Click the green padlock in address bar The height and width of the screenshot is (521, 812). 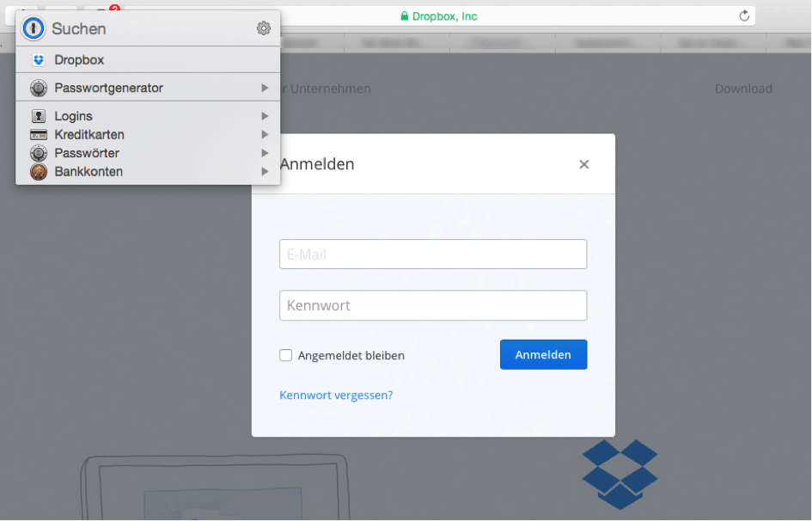(404, 16)
